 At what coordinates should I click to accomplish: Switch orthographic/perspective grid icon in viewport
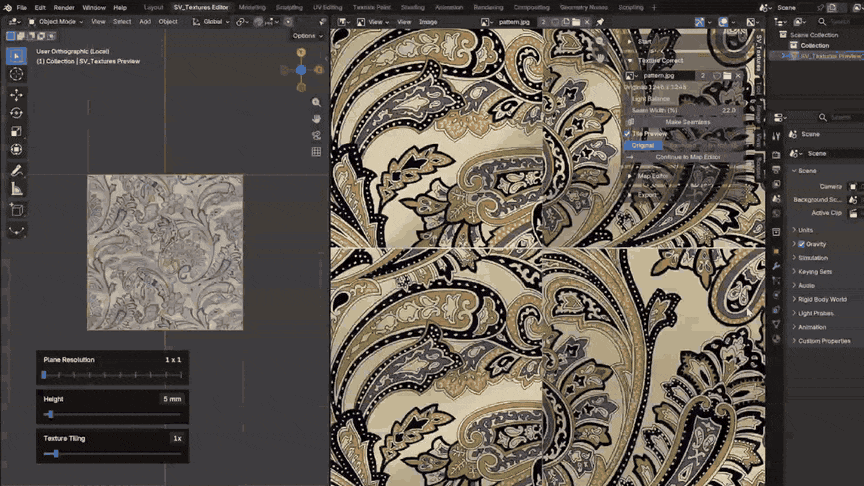pos(316,152)
